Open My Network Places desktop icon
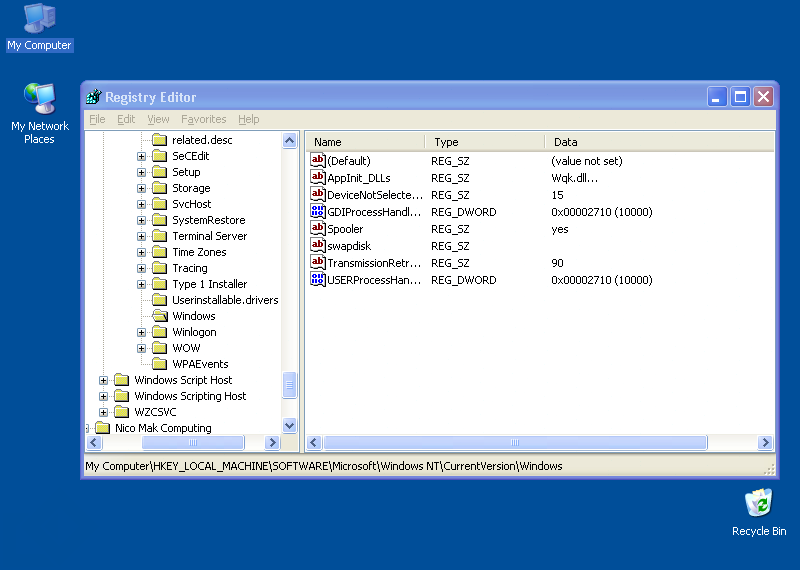 coord(39,113)
